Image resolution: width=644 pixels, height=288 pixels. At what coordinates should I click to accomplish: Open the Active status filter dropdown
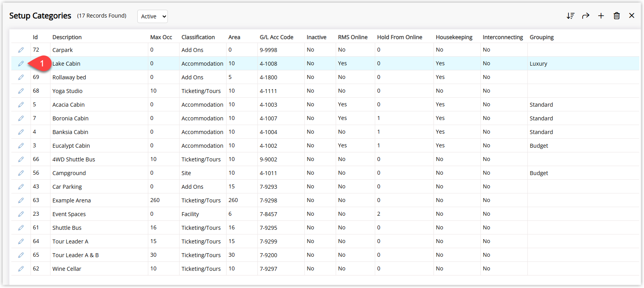coord(153,16)
